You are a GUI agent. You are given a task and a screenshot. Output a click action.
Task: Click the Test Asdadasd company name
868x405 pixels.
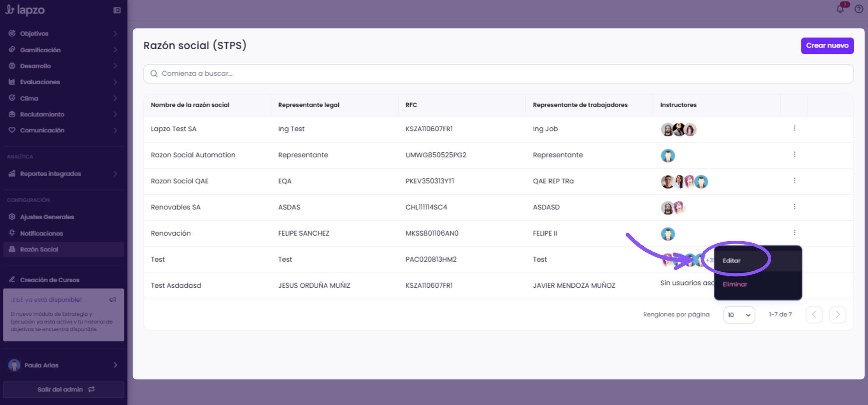coord(176,285)
